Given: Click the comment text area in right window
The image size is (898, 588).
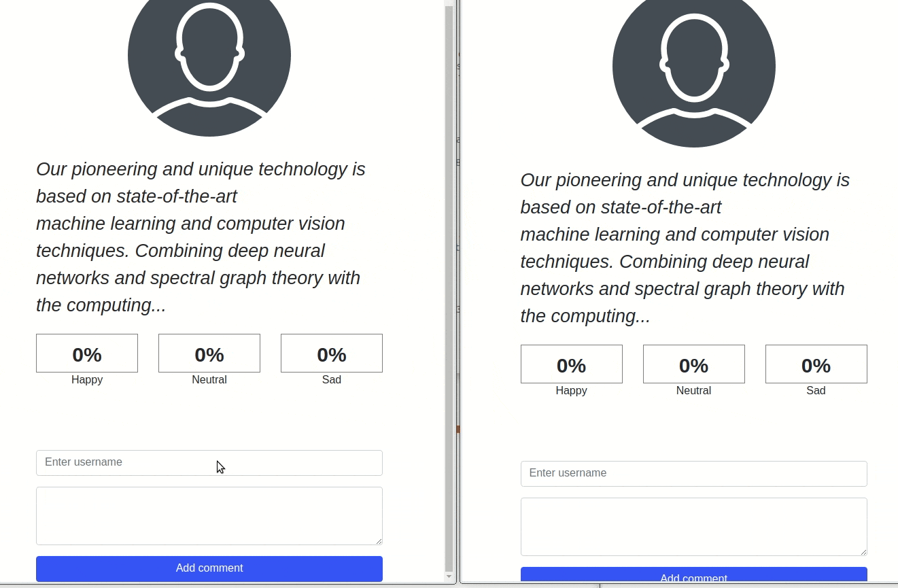Looking at the screenshot, I should (x=693, y=526).
